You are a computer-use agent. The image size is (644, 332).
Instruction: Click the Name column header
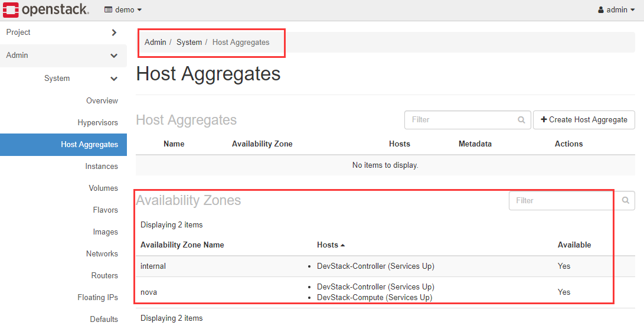coord(174,144)
